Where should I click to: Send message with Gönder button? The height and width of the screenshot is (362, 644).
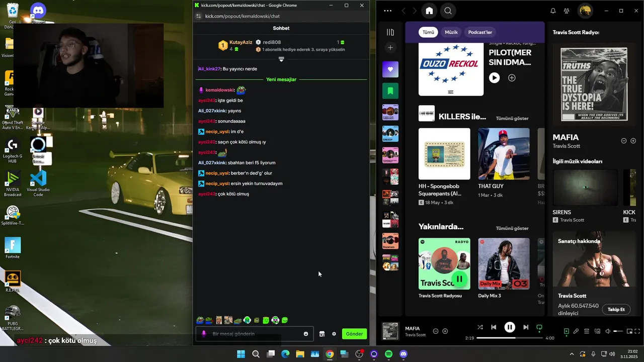click(354, 334)
